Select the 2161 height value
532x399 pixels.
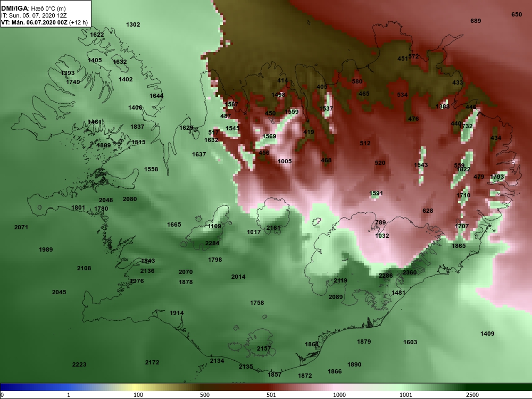tap(273, 228)
